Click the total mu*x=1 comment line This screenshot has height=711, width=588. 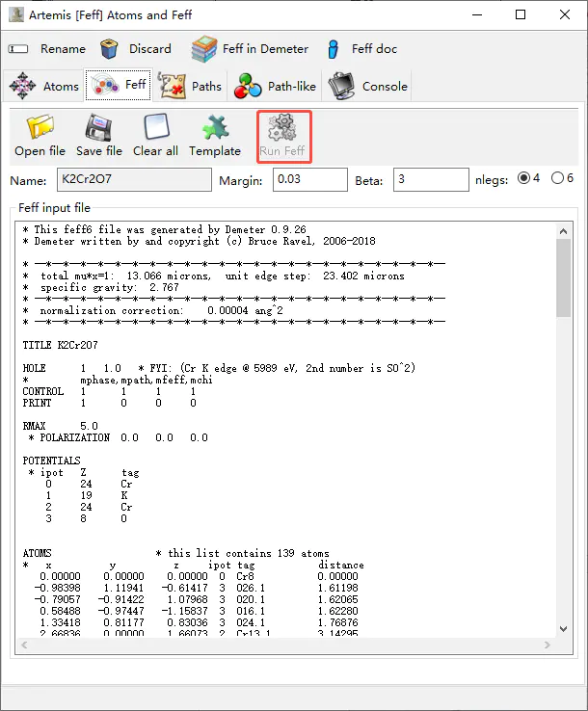click(214, 276)
